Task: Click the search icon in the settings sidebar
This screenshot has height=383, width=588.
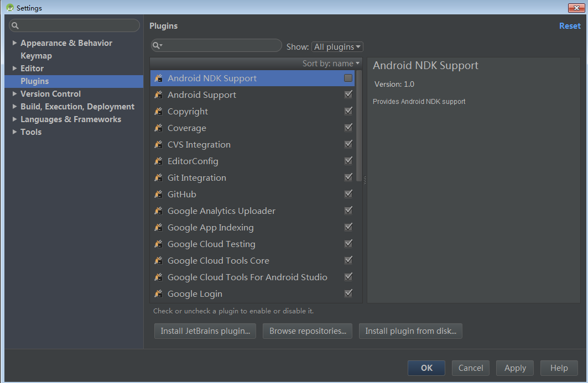Action: tap(14, 25)
